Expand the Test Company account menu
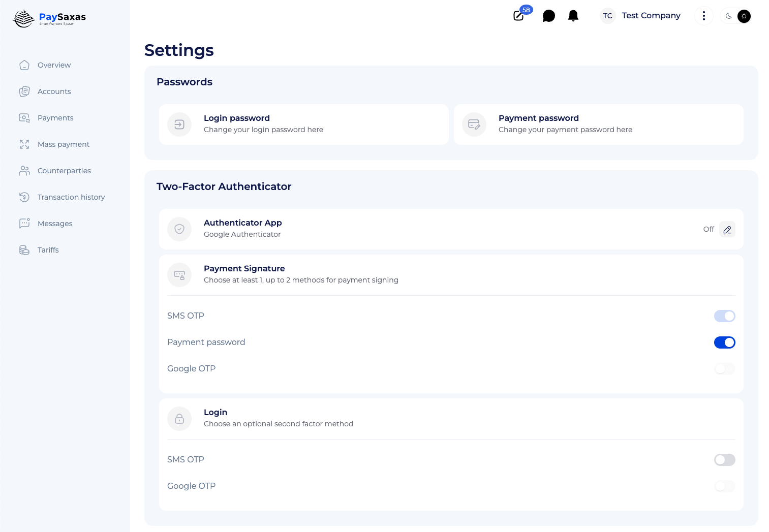The image size is (769, 532). click(x=640, y=16)
